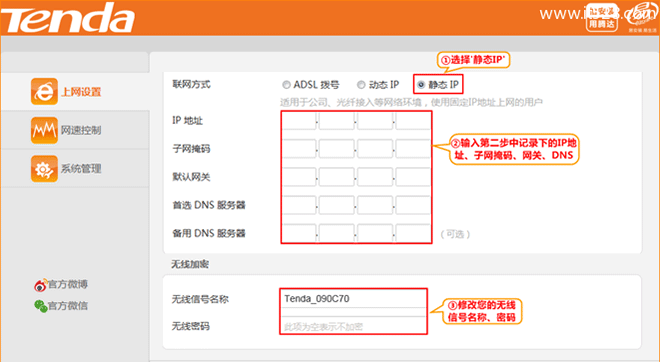
Task: Click the 备用 DNS 服务器 label
Action: pos(209,233)
